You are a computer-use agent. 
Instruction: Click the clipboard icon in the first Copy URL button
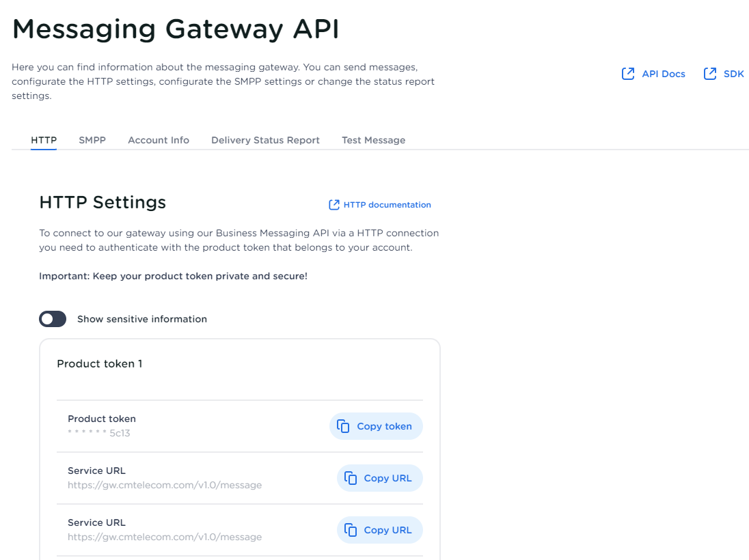coord(351,478)
